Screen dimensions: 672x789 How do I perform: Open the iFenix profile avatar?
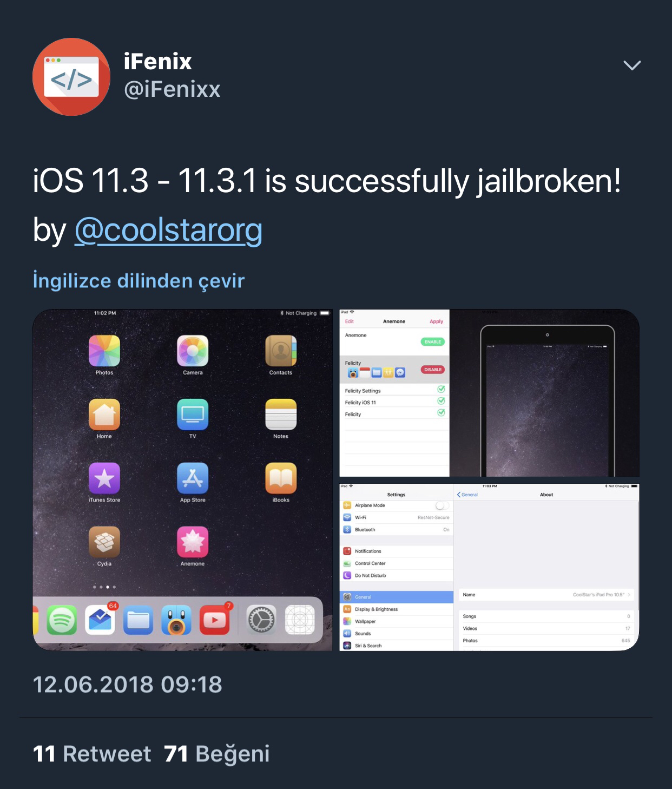coord(71,77)
